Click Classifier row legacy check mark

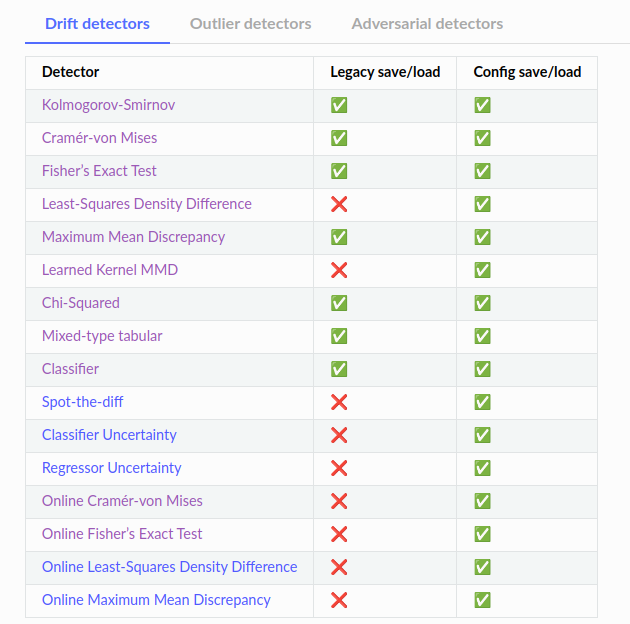pos(339,369)
